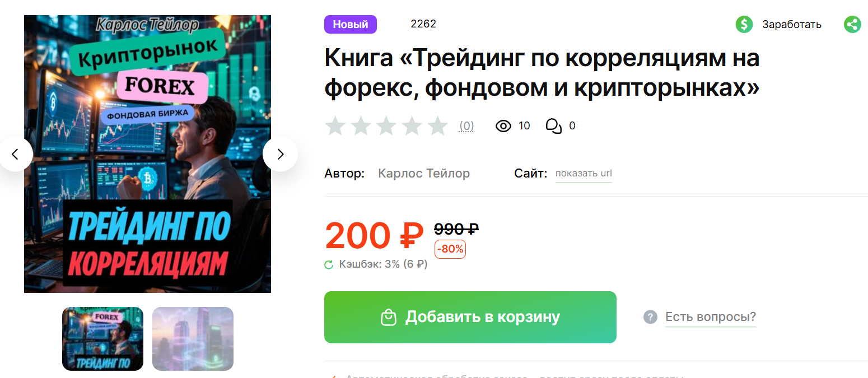Click the eye views icon
Image resolution: width=868 pixels, height=378 pixels.
pyautogui.click(x=503, y=126)
